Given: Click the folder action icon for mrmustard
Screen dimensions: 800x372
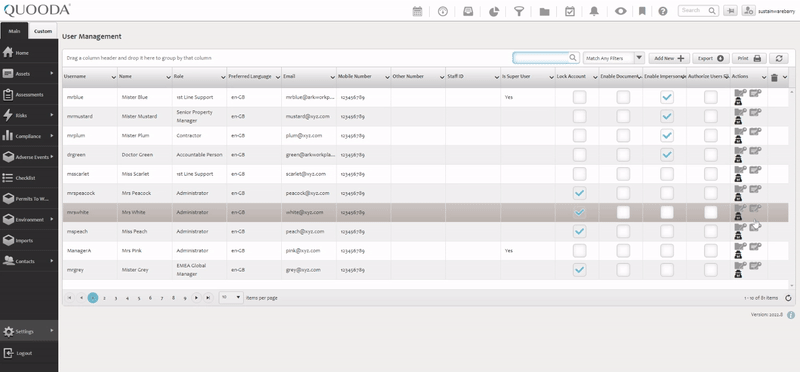Looking at the screenshot, I should [x=740, y=111].
